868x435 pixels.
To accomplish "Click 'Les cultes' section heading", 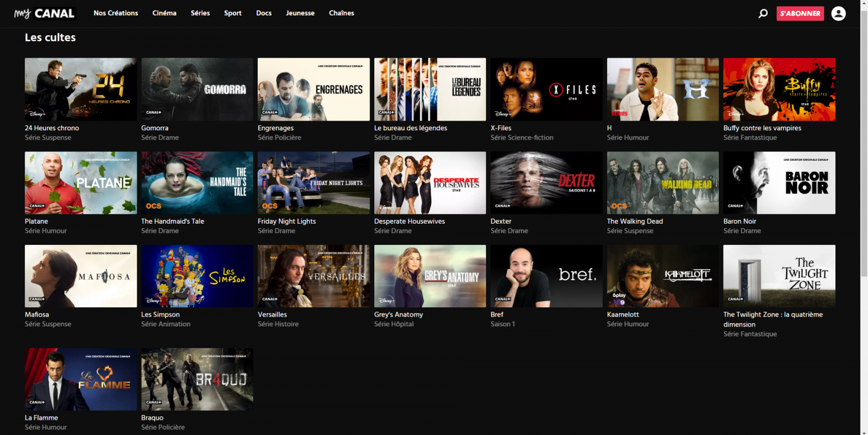I will pos(50,37).
